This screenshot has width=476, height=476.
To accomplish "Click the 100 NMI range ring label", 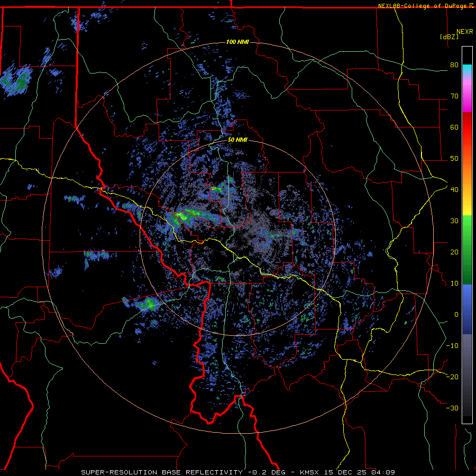I will pyautogui.click(x=237, y=42).
